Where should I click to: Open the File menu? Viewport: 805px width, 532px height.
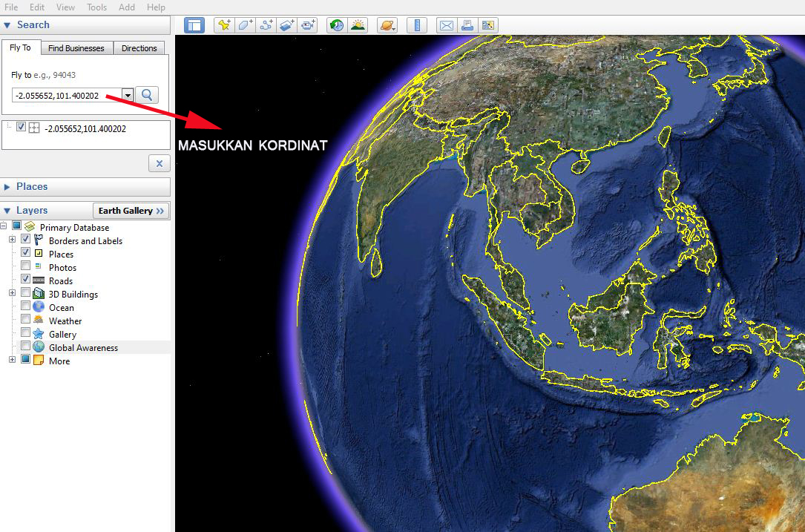click(x=11, y=7)
